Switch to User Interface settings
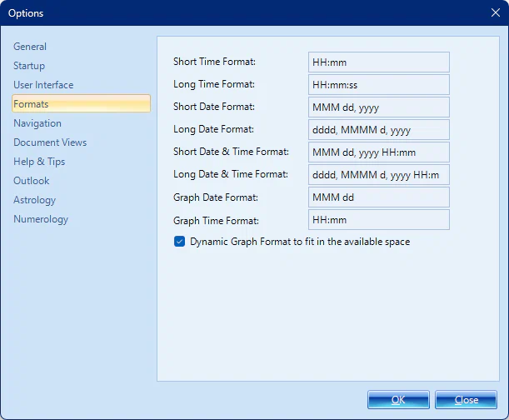 tap(43, 85)
